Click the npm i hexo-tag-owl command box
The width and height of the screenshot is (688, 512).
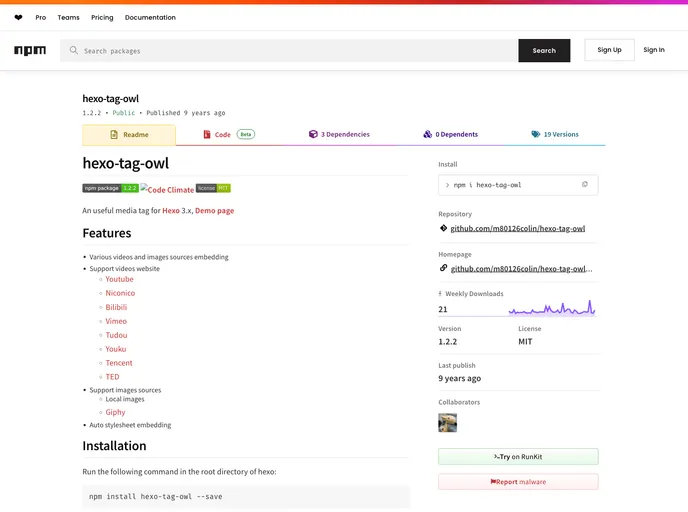(518, 185)
